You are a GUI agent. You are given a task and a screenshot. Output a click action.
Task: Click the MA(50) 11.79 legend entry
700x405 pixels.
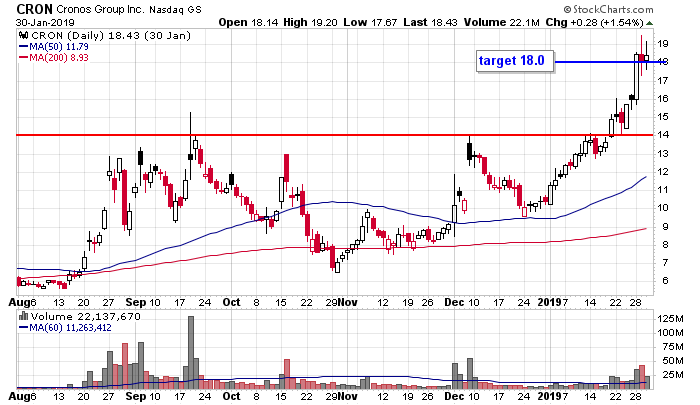coord(58,46)
